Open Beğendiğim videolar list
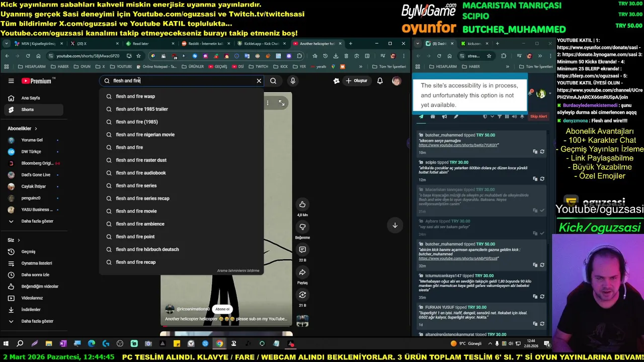This screenshot has height=362, width=644. click(x=33, y=286)
